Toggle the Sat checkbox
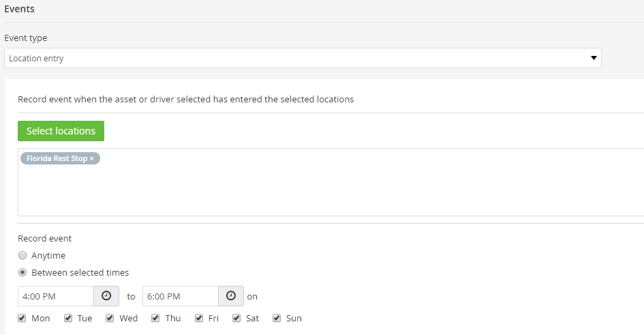 [x=236, y=318]
